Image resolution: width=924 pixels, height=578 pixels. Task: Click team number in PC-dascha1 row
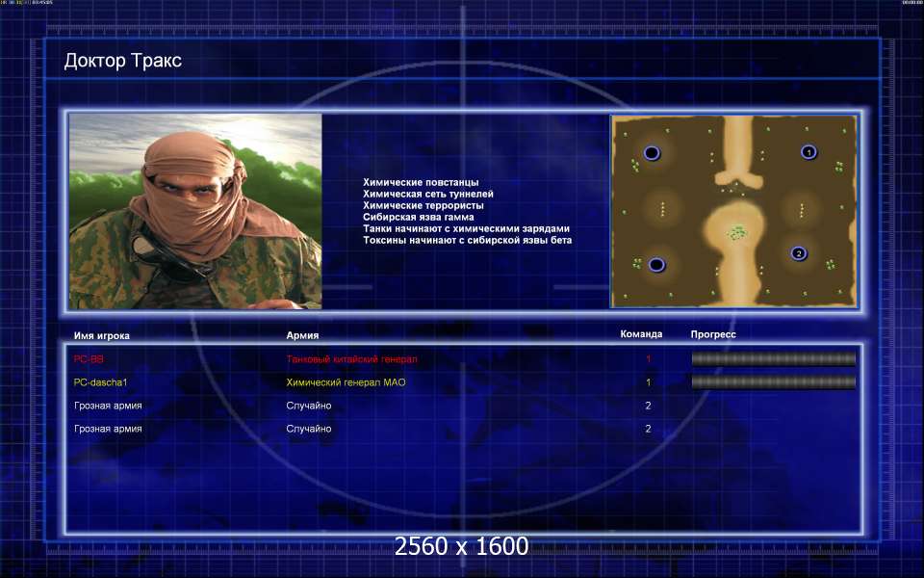pos(648,382)
